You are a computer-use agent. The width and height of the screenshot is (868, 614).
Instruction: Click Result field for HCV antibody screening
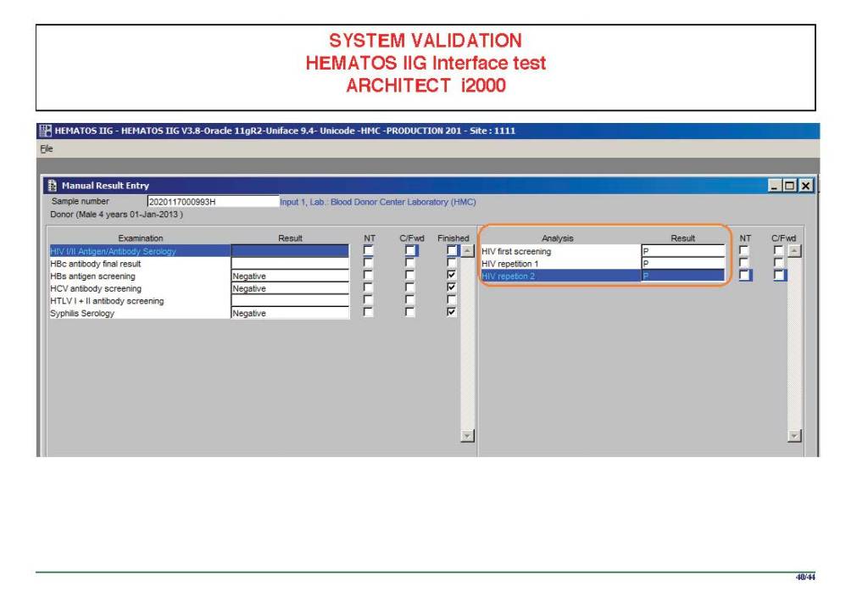[290, 288]
